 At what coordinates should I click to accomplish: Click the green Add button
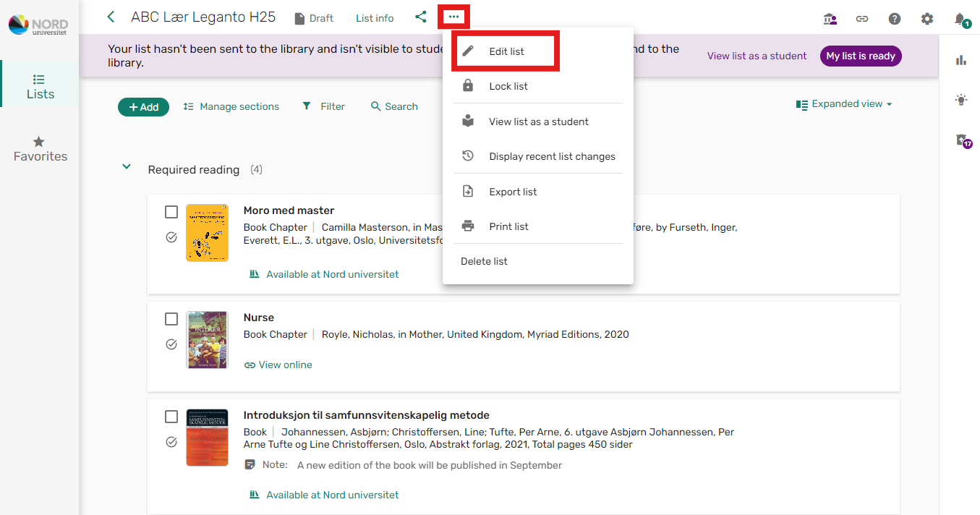143,107
